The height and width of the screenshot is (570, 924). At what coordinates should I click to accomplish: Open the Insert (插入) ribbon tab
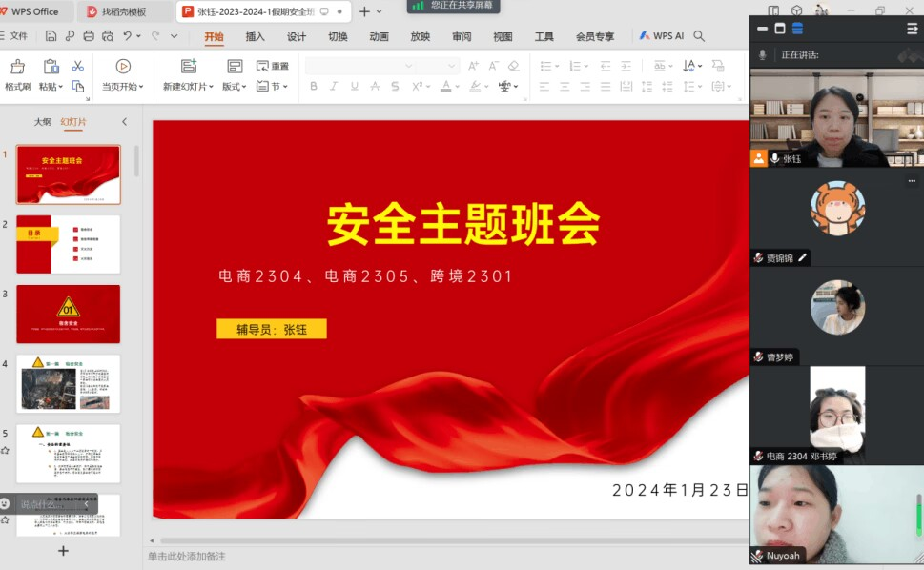pyautogui.click(x=256, y=37)
